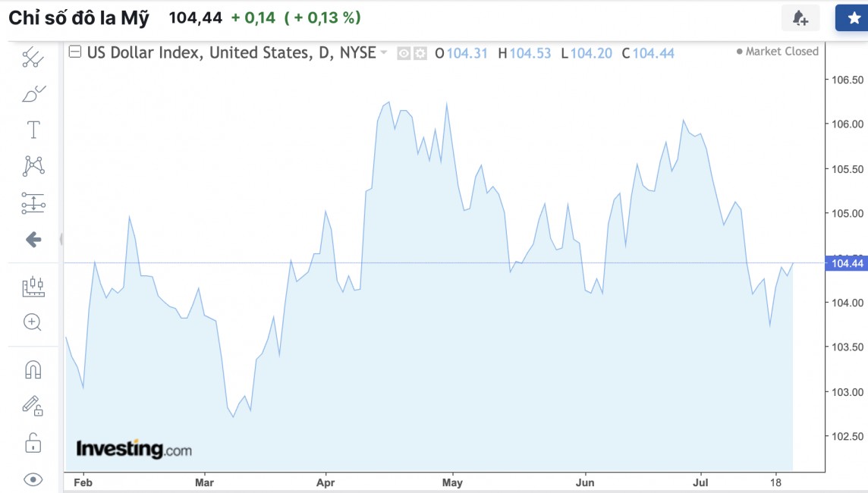Lock all drawing tools

click(x=33, y=443)
